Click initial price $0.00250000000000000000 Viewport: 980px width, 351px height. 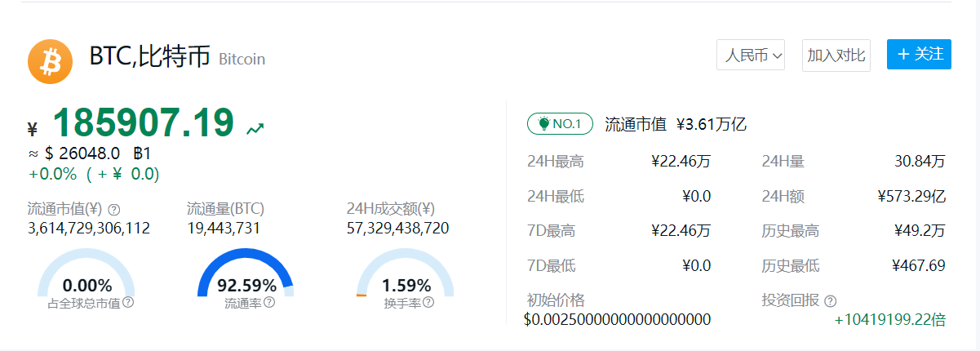[x=618, y=319]
